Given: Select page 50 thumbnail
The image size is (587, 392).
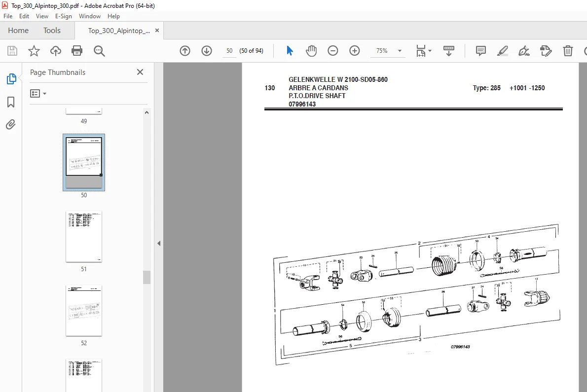Looking at the screenshot, I should point(84,162).
